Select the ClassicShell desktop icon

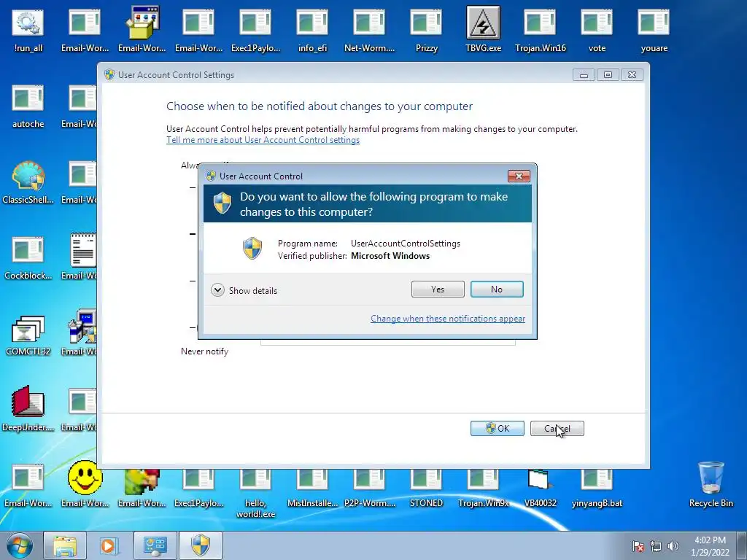[x=28, y=182]
